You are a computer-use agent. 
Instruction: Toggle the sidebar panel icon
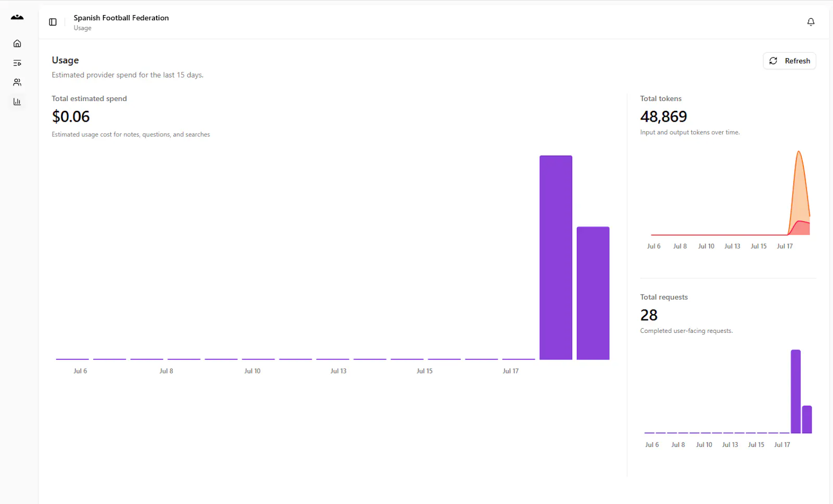[53, 22]
